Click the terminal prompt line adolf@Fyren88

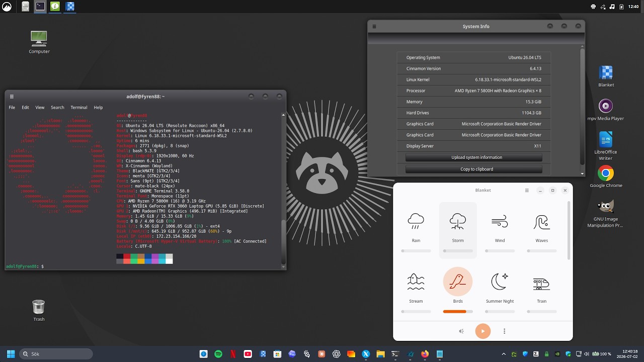pos(25,266)
